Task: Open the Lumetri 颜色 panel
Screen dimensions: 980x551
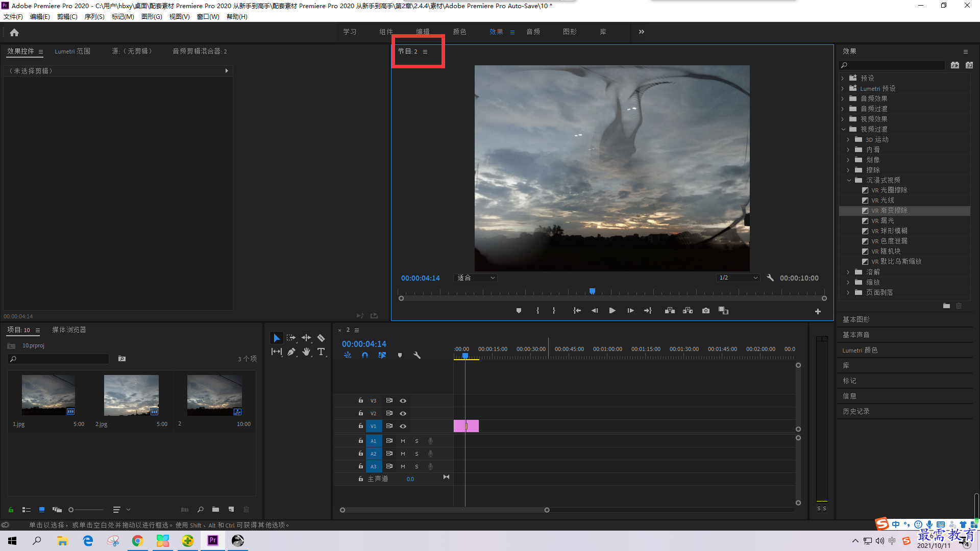Action: click(860, 350)
